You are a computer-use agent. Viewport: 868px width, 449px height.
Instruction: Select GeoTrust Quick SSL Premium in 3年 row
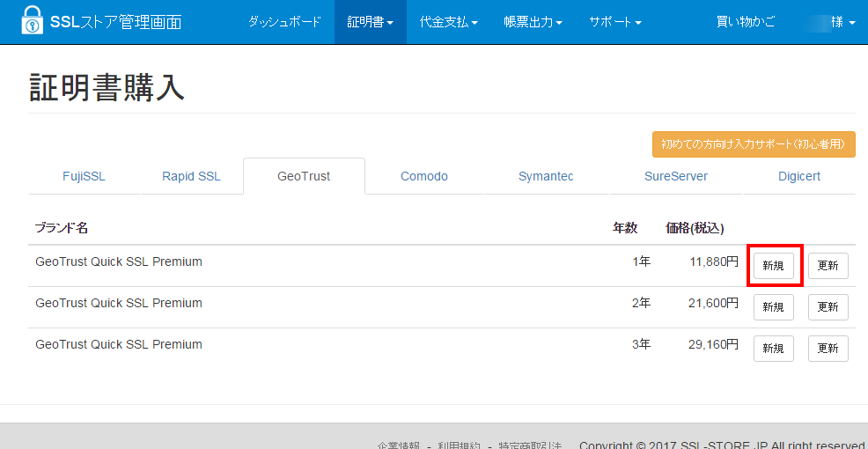(119, 345)
